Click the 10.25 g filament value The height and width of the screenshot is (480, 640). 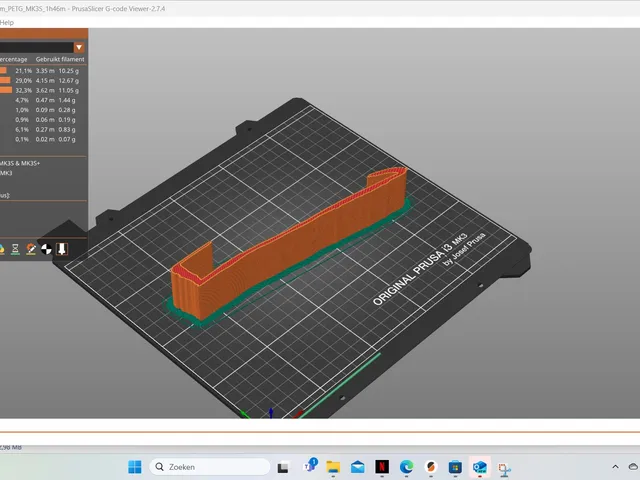click(69, 71)
